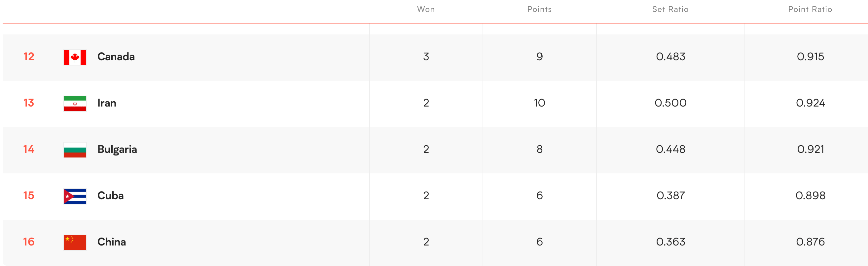The height and width of the screenshot is (266, 868).
Task: Open the China team link
Action: [x=112, y=242]
